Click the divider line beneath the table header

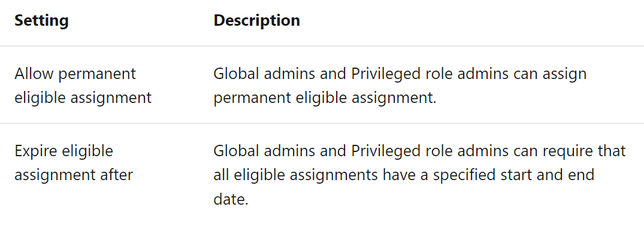coord(322,46)
